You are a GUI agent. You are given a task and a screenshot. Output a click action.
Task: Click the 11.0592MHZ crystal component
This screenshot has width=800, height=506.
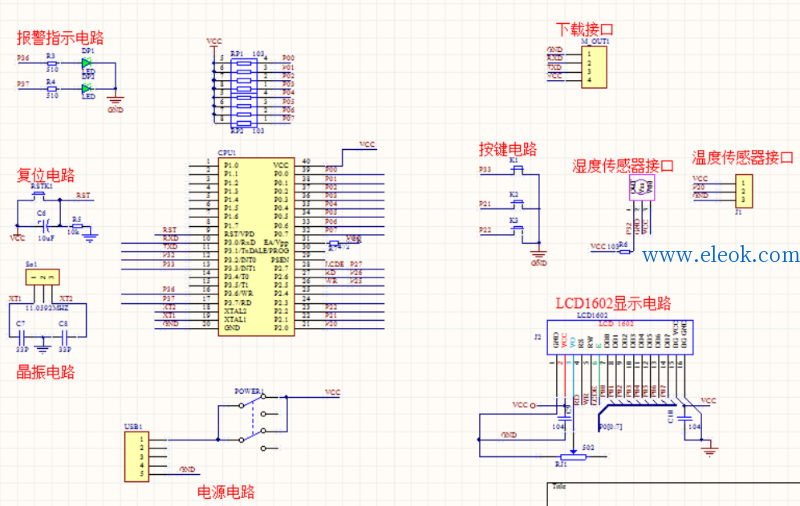click(42, 277)
